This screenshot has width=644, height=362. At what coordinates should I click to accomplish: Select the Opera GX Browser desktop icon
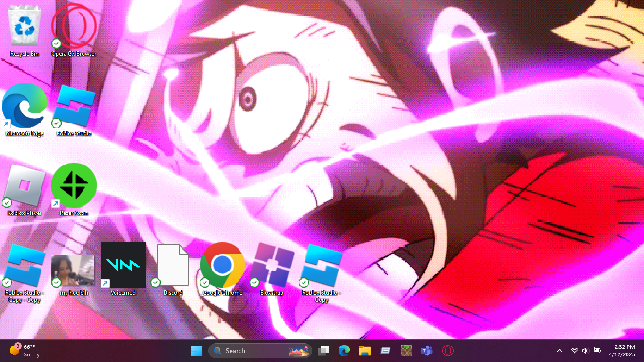[x=74, y=30]
